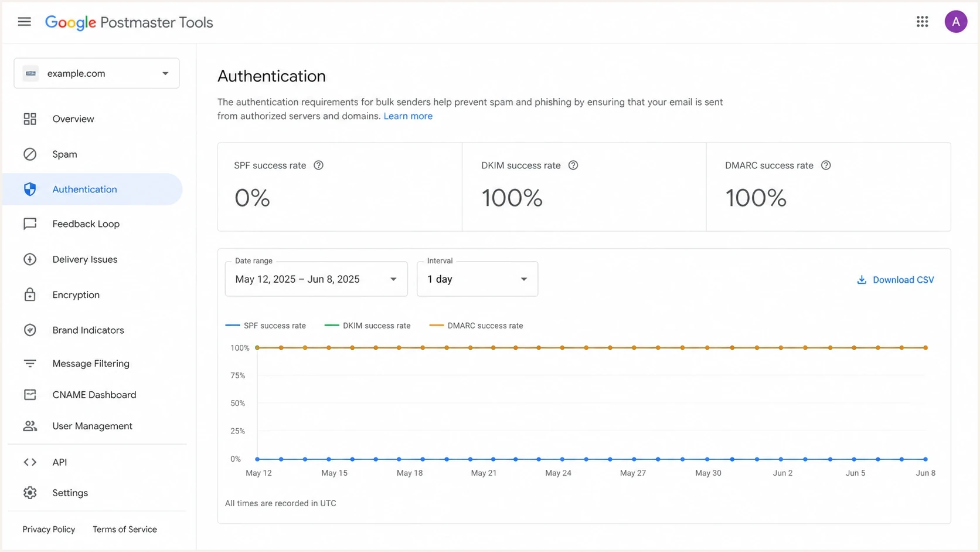Click the Settings gear icon
This screenshot has width=980, height=552.
pos(30,493)
